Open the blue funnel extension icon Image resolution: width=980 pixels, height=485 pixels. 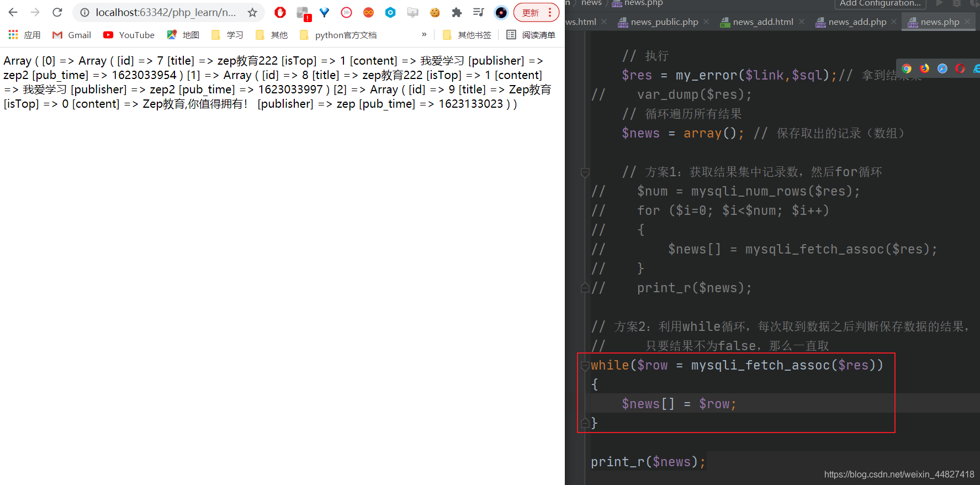point(325,12)
